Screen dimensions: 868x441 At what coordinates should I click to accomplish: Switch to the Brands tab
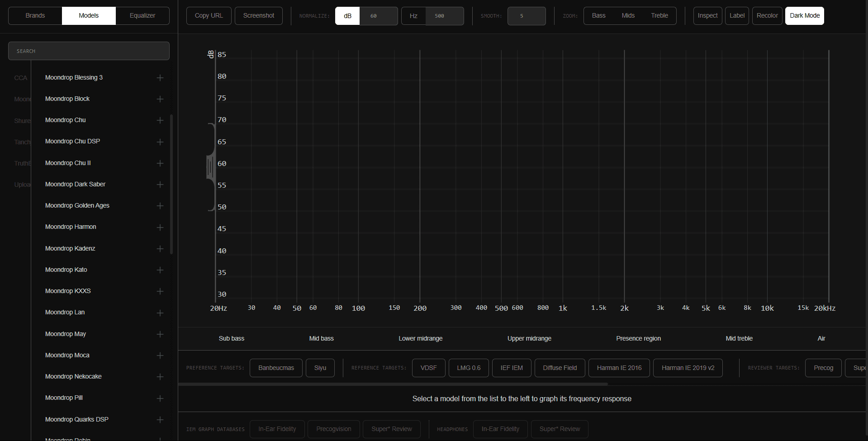click(x=34, y=15)
